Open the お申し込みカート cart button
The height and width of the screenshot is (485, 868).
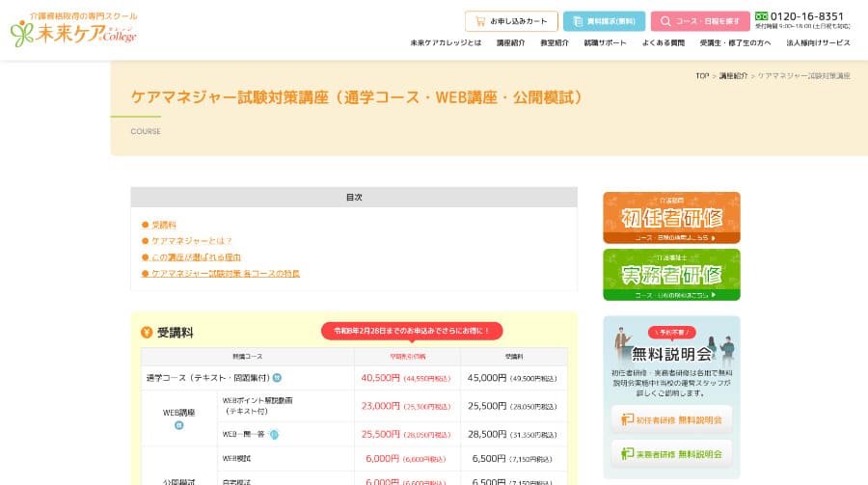(x=511, y=21)
